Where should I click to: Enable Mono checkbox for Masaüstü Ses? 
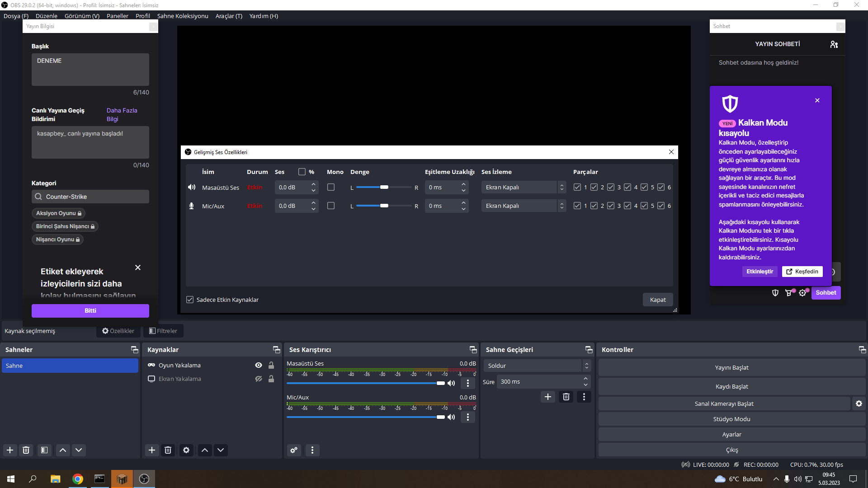331,187
